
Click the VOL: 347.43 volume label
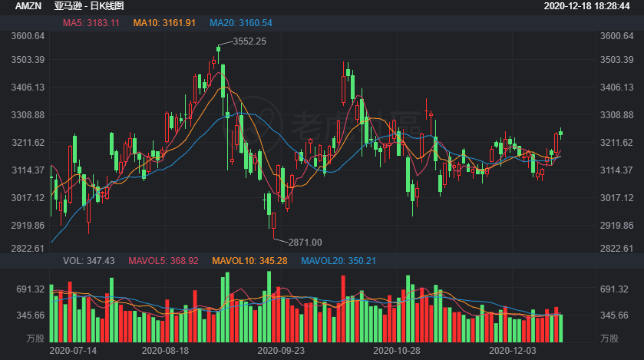click(89, 261)
